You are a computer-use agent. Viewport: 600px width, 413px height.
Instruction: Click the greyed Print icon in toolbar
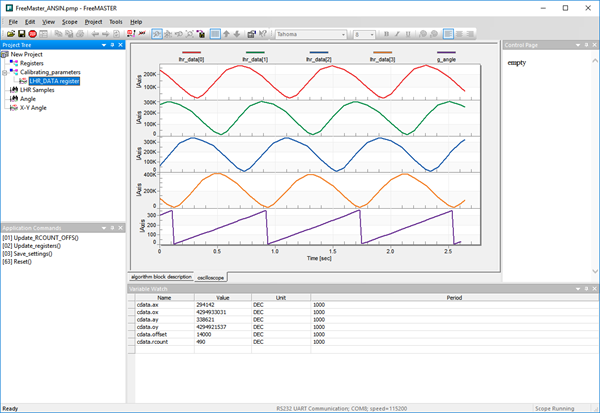(80, 34)
